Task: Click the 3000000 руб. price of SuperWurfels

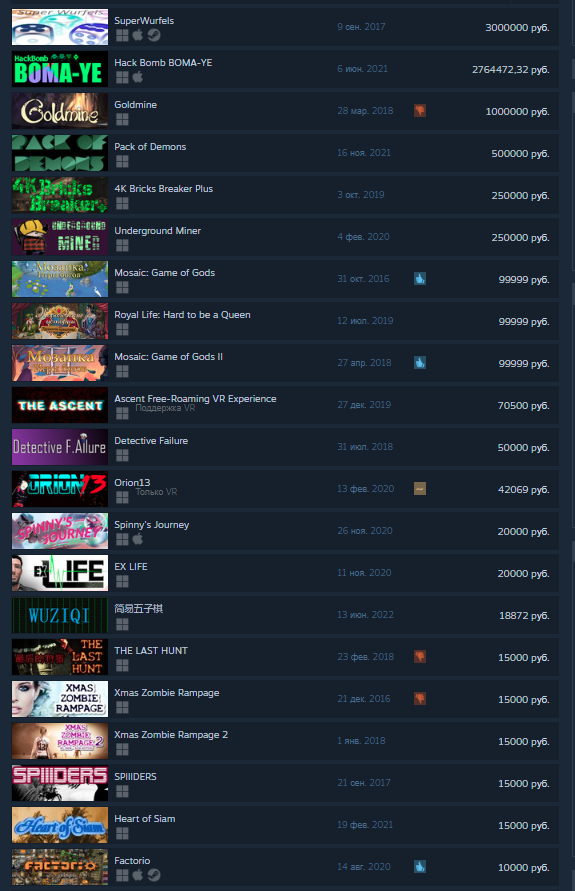Action: click(x=517, y=27)
